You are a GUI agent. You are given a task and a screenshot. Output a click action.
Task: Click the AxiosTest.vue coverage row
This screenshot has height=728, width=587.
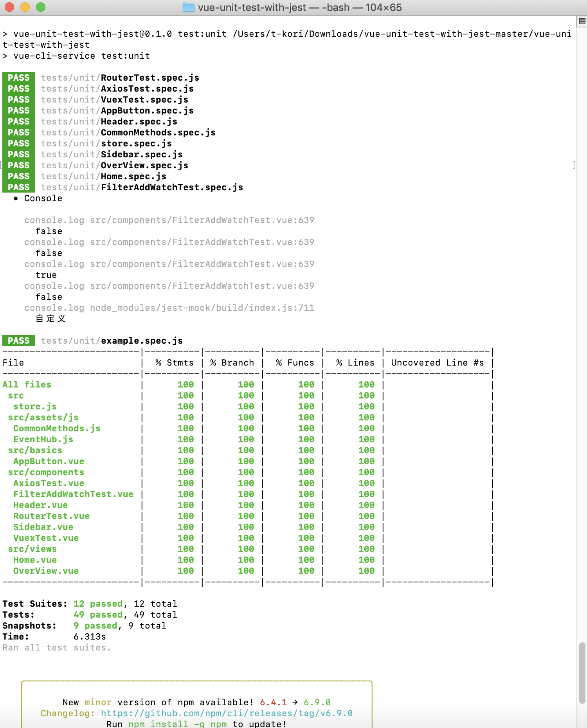[247, 483]
